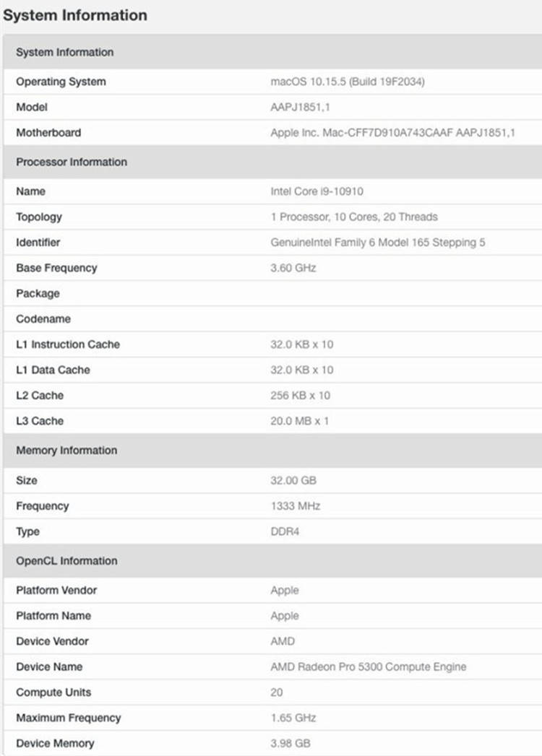The height and width of the screenshot is (756, 542).
Task: Click the macOS 10.15.5 build value
Action: pyautogui.click(x=348, y=82)
